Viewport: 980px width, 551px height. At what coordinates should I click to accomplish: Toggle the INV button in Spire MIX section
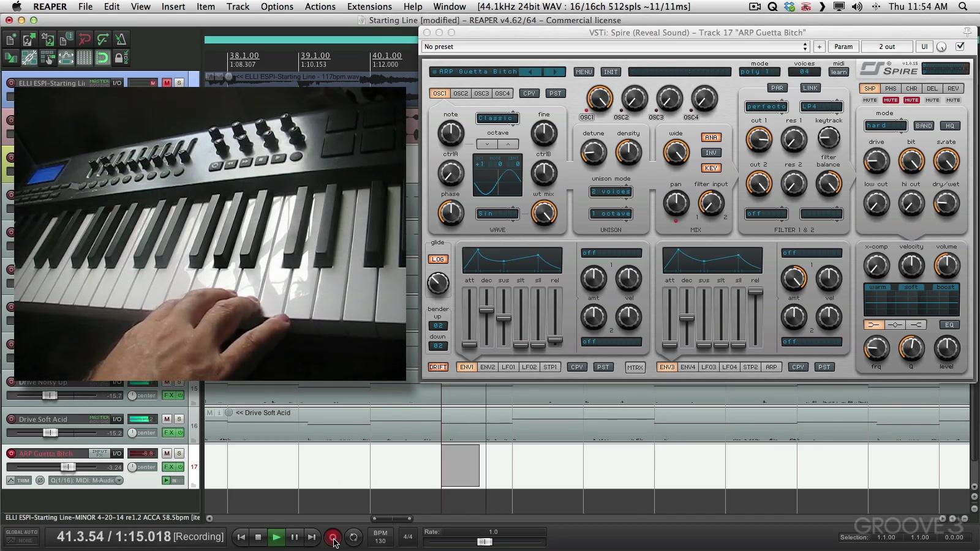pos(710,153)
